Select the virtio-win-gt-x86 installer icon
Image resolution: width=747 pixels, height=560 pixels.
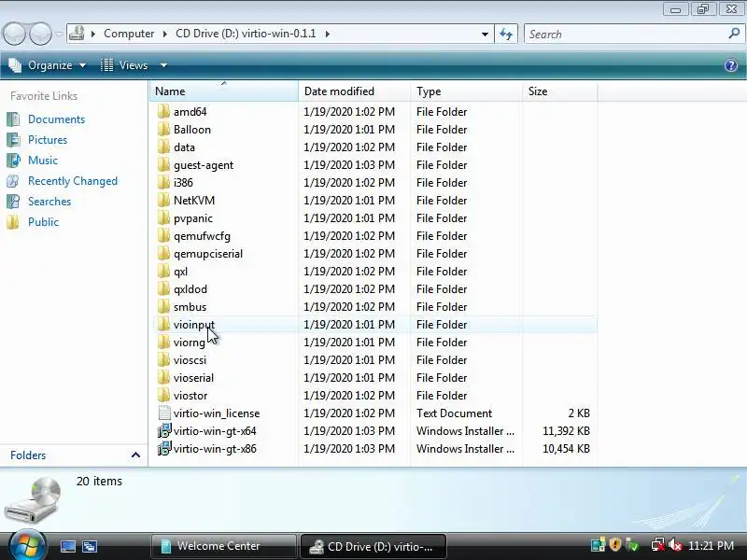164,449
